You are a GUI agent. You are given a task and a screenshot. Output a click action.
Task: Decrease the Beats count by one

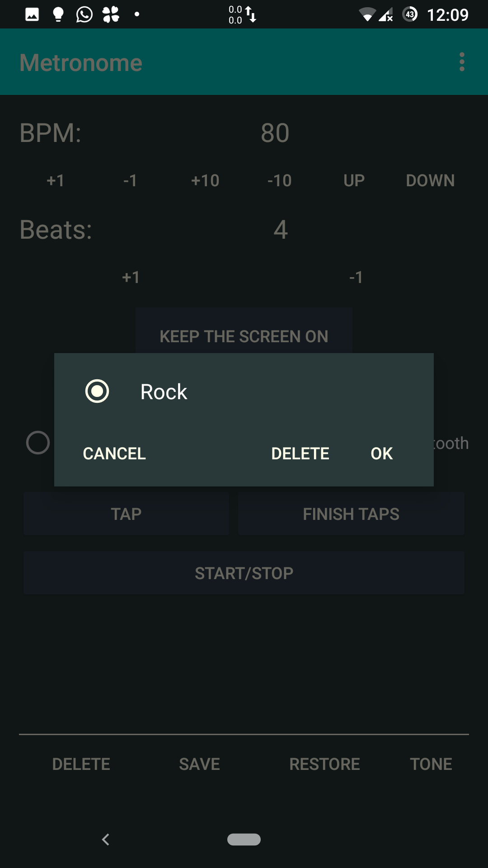tap(356, 277)
